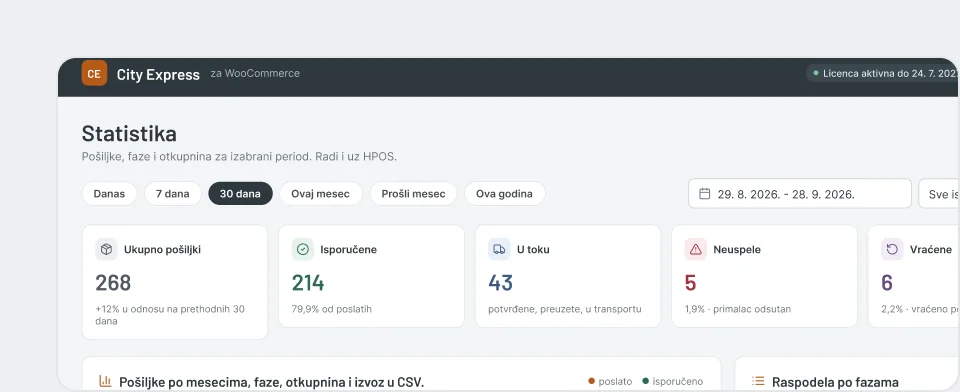Image resolution: width=960 pixels, height=392 pixels.
Task: Click the U toku card label
Action: pos(533,249)
